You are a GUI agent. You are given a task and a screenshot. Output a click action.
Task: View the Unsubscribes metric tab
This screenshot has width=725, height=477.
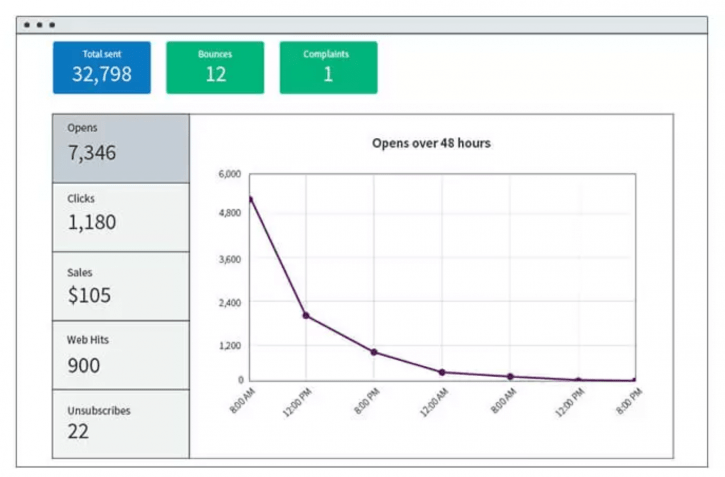(120, 424)
